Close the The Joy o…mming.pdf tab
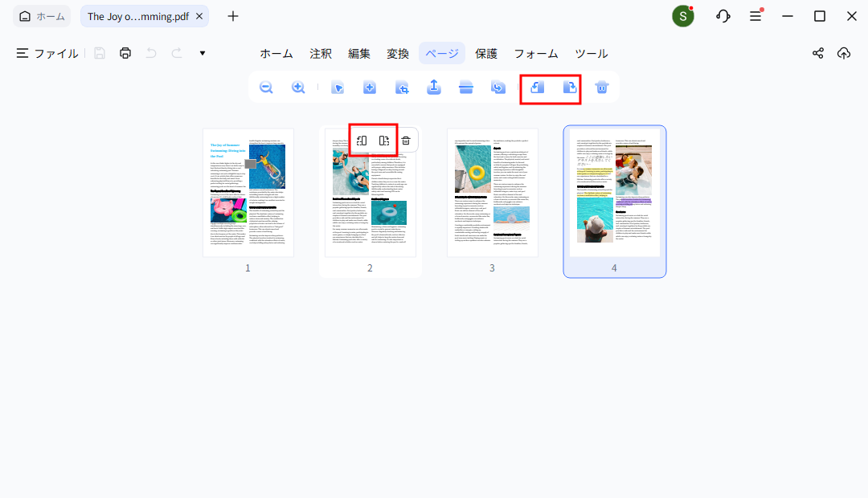The height and width of the screenshot is (498, 868). (x=199, y=16)
